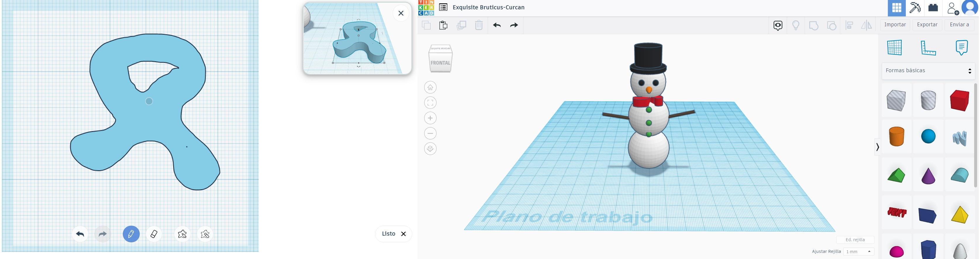This screenshot has height=259, width=980.
Task: Click the Importar button
Action: coord(895,25)
